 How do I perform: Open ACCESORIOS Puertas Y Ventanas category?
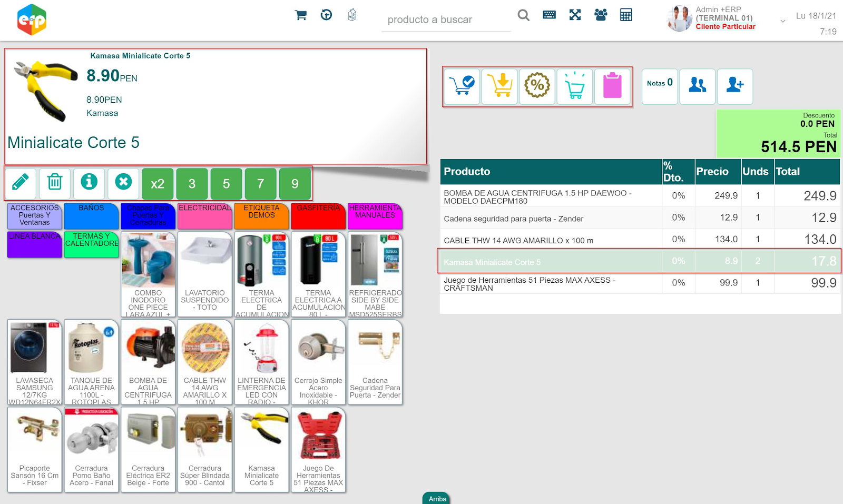click(x=35, y=216)
